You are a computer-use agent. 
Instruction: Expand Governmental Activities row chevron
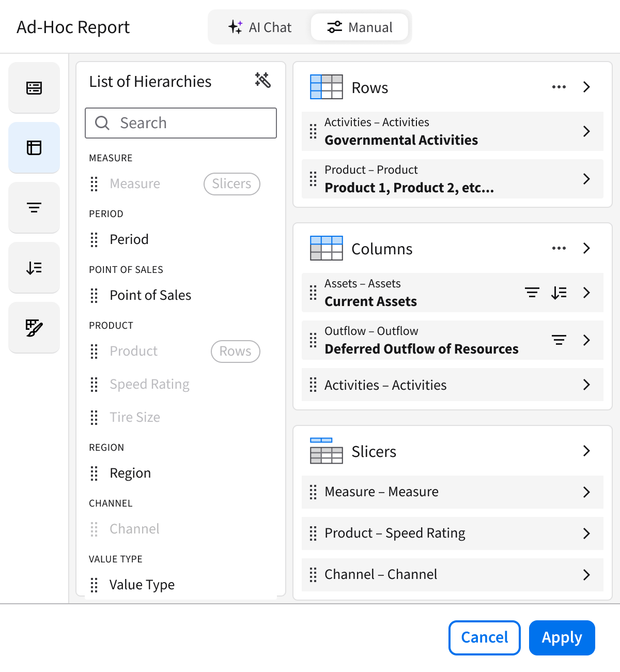point(586,131)
